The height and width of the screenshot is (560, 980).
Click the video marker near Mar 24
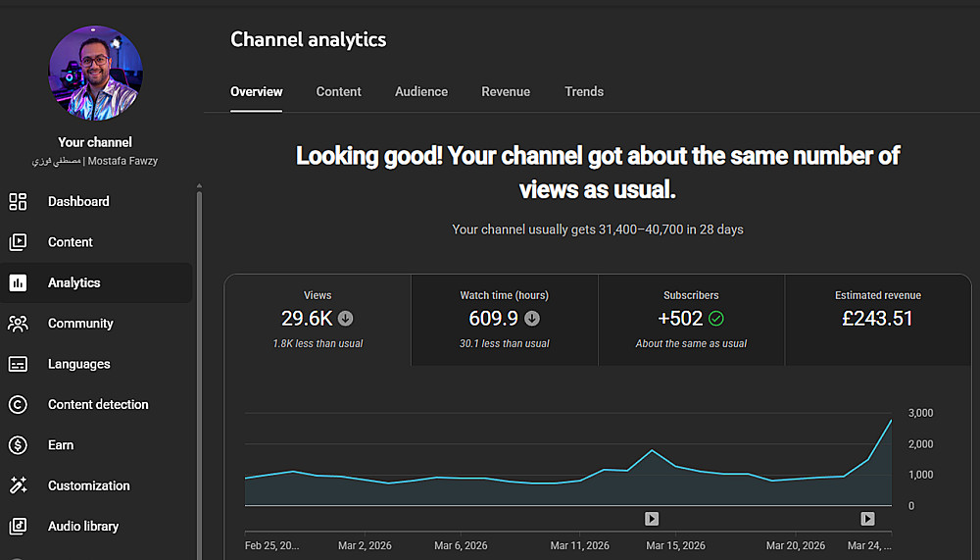tap(867, 519)
